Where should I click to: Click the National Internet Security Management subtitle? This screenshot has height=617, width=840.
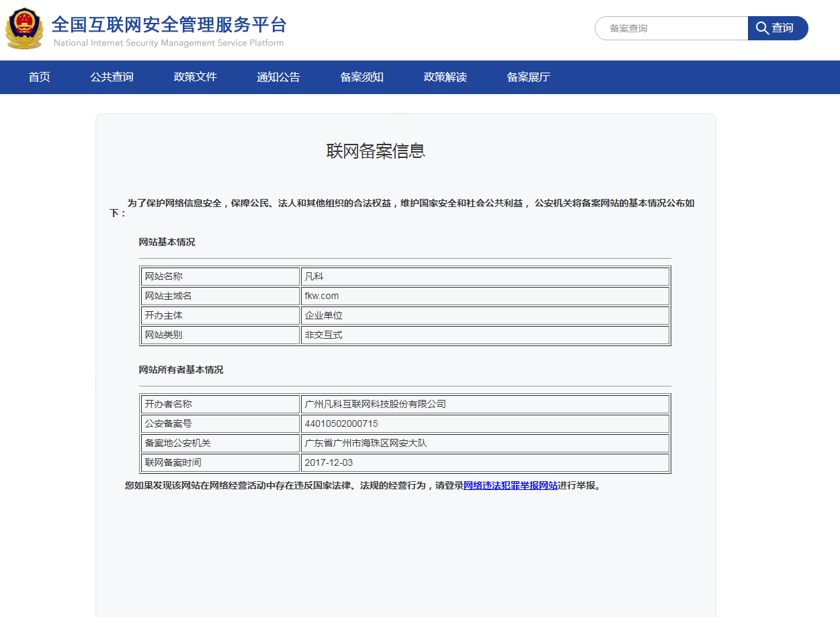click(x=168, y=43)
